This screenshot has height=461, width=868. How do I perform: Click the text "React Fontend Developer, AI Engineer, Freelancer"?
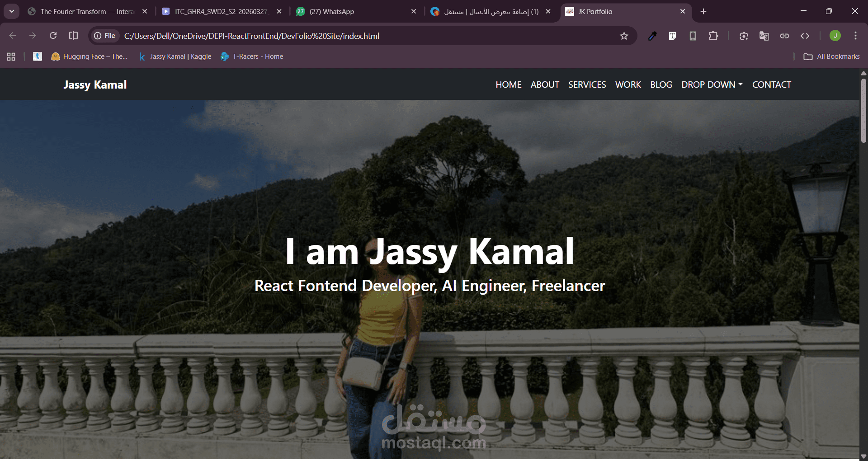430,286
